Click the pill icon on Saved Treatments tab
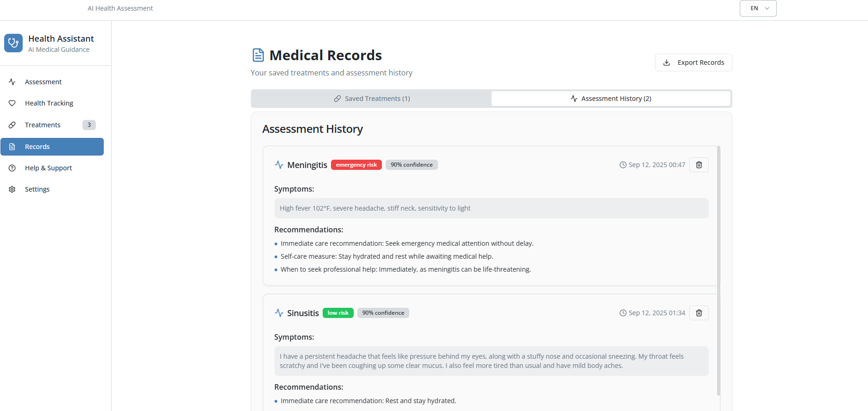This screenshot has width=868, height=411. tap(337, 99)
